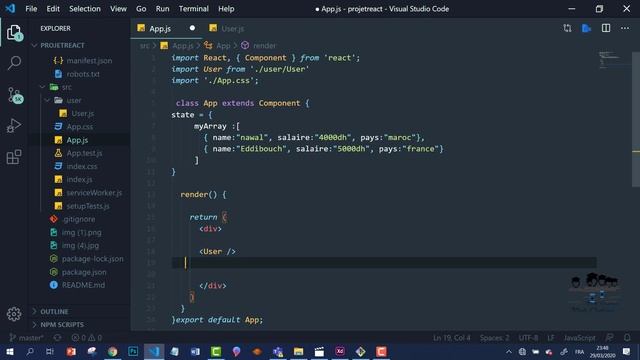
Task: Change end of line sequence LF
Action: (x=551, y=338)
